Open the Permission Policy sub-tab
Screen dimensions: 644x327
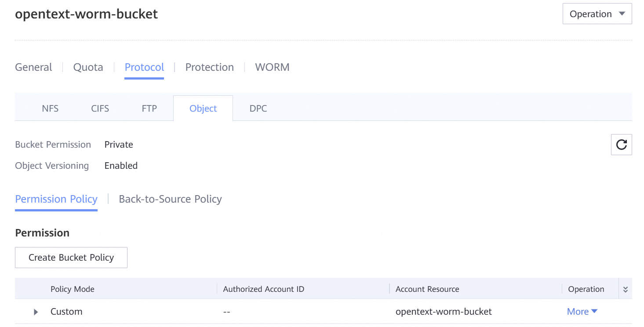tap(56, 199)
